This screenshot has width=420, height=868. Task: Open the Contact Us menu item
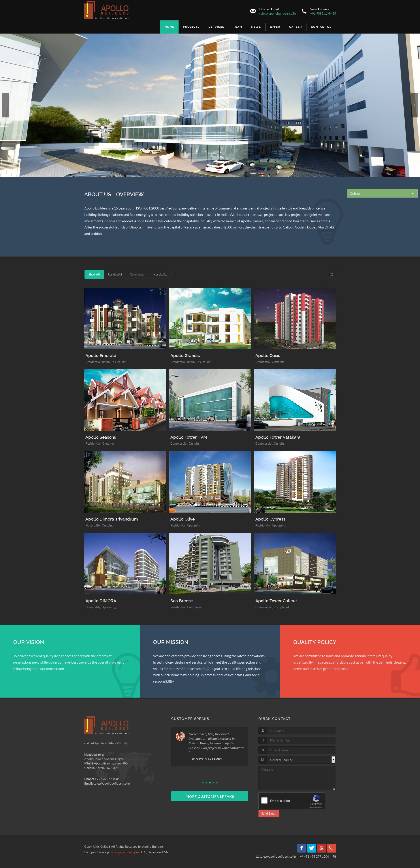click(321, 27)
